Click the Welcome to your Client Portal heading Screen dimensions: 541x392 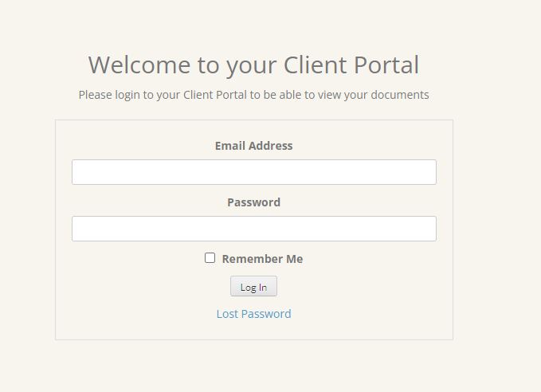coord(253,65)
